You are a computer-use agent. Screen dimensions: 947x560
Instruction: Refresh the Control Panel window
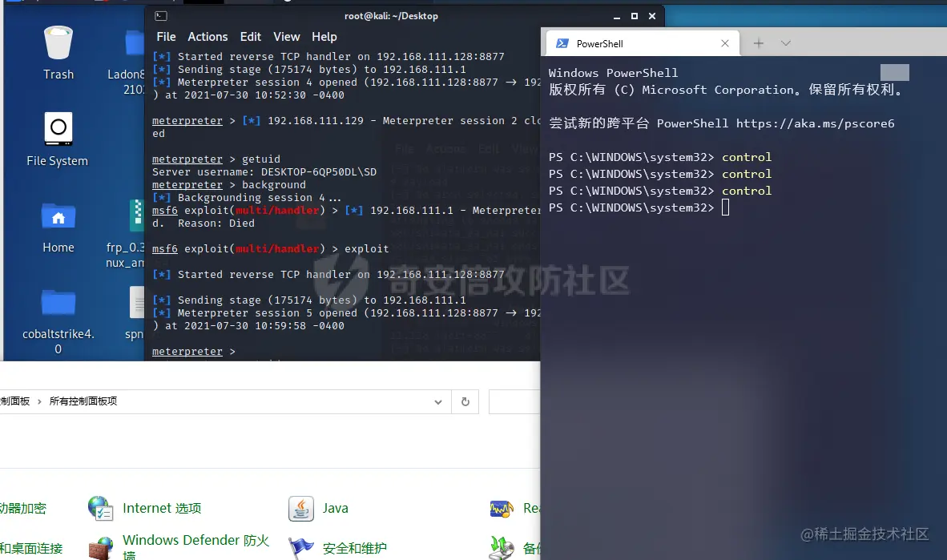465,401
